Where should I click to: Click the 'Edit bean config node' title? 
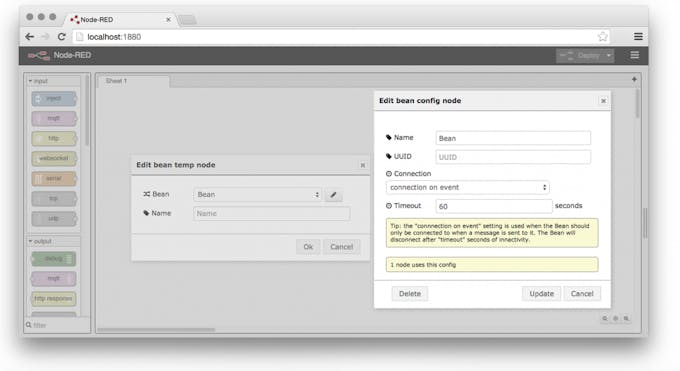[x=420, y=101]
